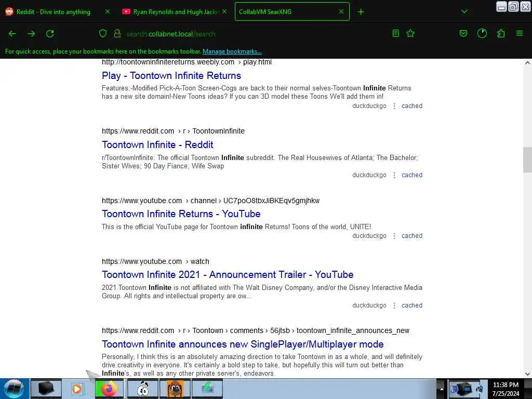Open Play - Toontown Infinite Returns result

pos(171,76)
